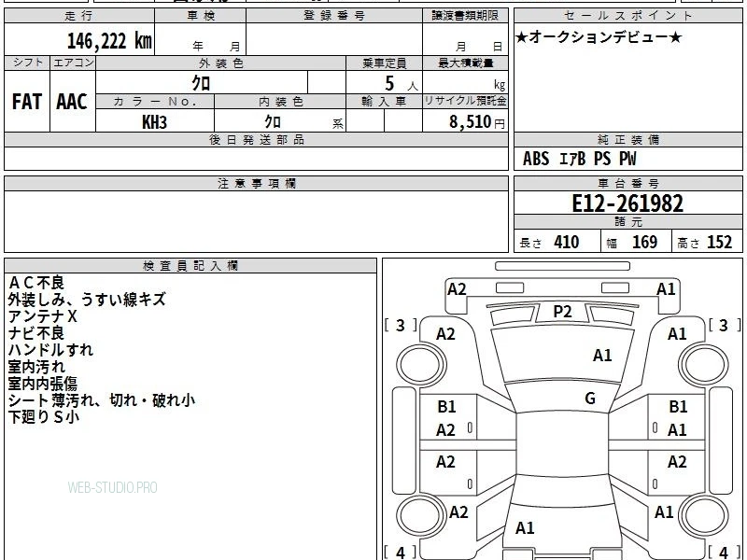Click the height value 152
Screen dimensions: 747x560
(719, 242)
